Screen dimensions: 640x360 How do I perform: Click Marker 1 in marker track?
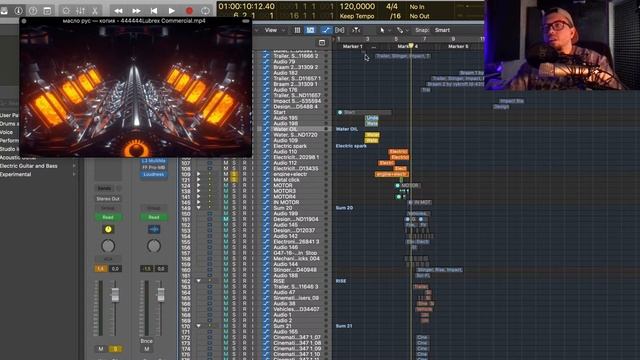click(353, 47)
